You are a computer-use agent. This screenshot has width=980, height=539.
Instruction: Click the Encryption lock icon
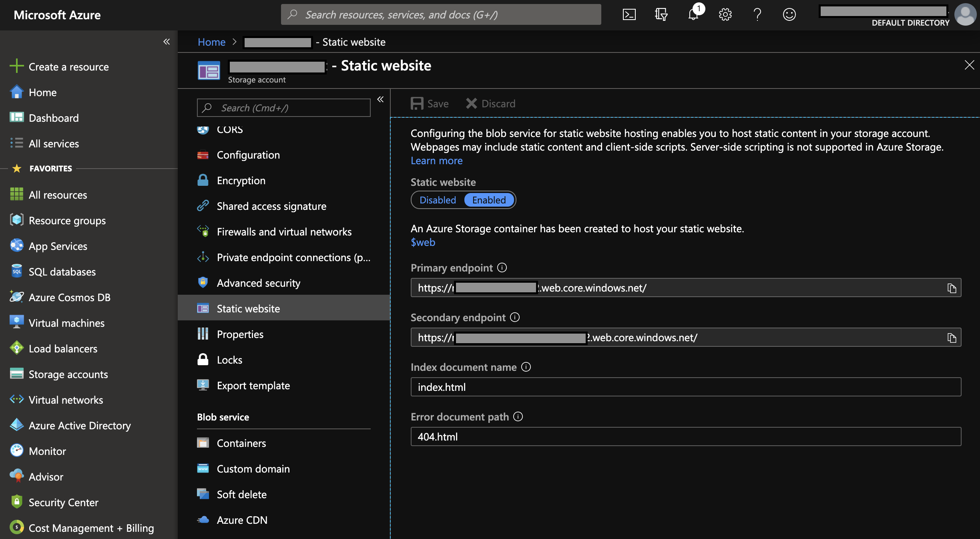(203, 180)
